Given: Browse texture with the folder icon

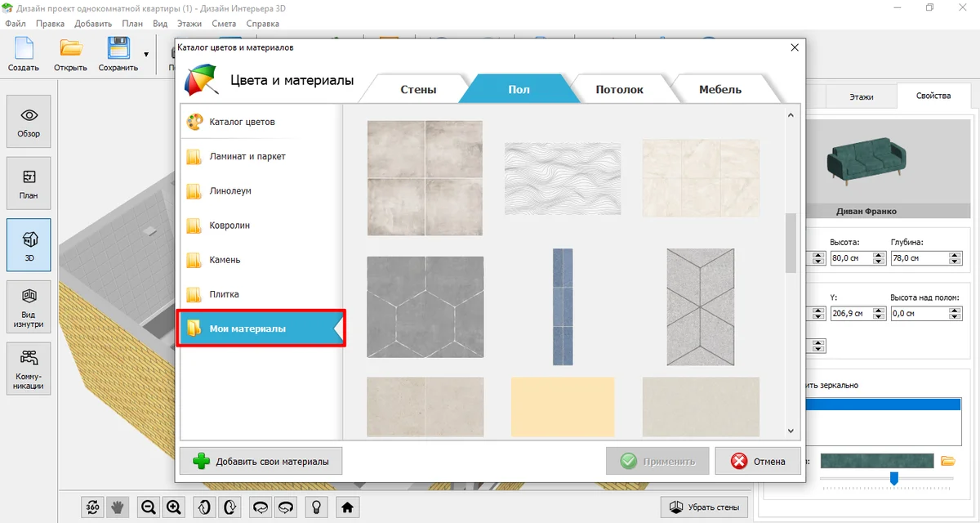Looking at the screenshot, I should (948, 461).
